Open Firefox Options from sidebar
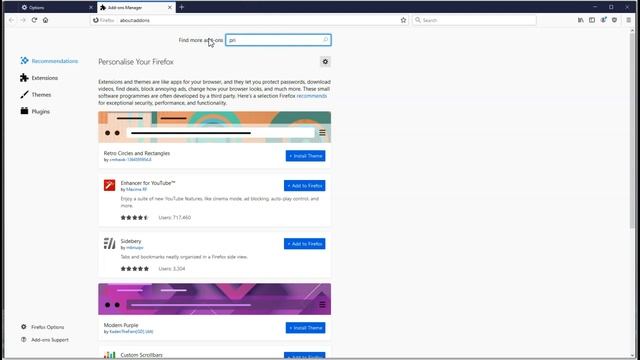Screen dimensions: 640x360 tap(43, 327)
